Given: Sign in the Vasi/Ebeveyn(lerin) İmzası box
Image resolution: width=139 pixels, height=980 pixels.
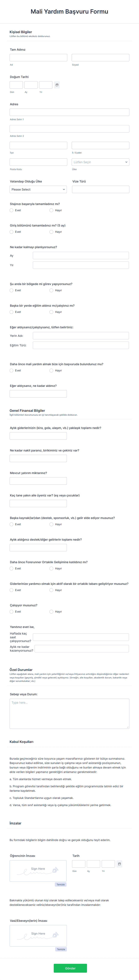Looking at the screenshot, I should click(38, 936).
